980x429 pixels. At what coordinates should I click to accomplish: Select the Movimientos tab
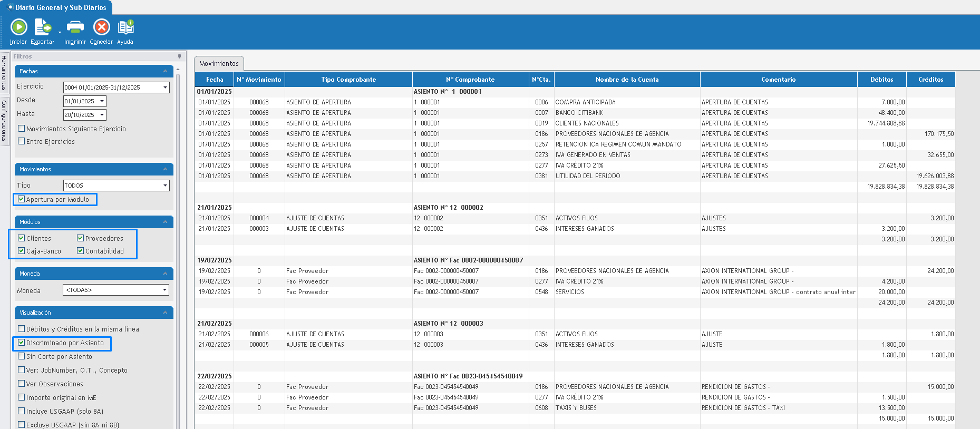(219, 63)
